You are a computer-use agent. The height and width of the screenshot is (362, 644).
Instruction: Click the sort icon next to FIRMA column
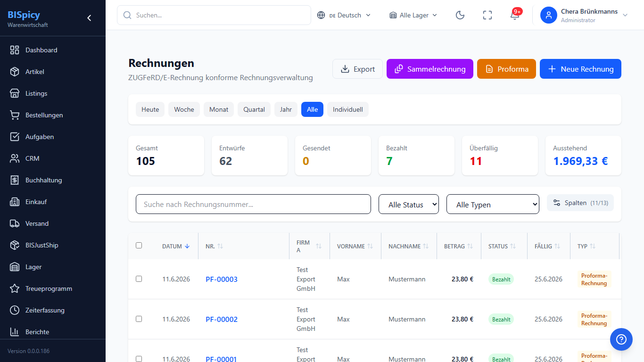(x=319, y=246)
